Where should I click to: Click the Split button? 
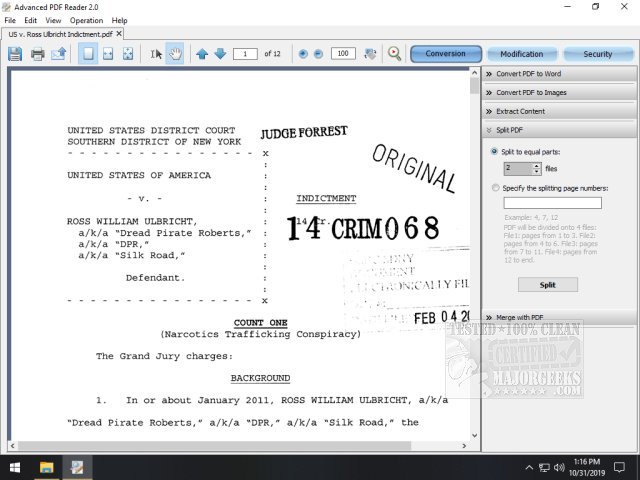(548, 285)
